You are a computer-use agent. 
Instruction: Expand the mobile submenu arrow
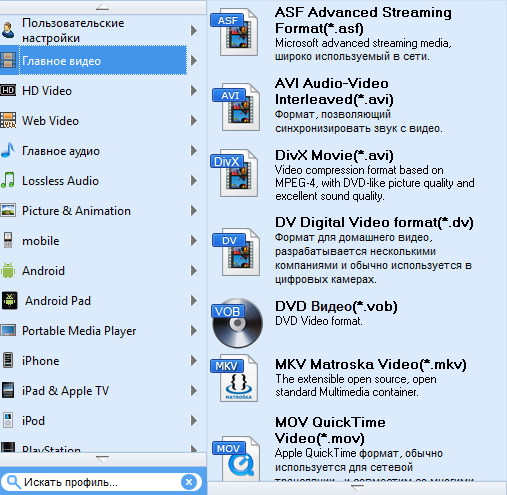(x=194, y=240)
